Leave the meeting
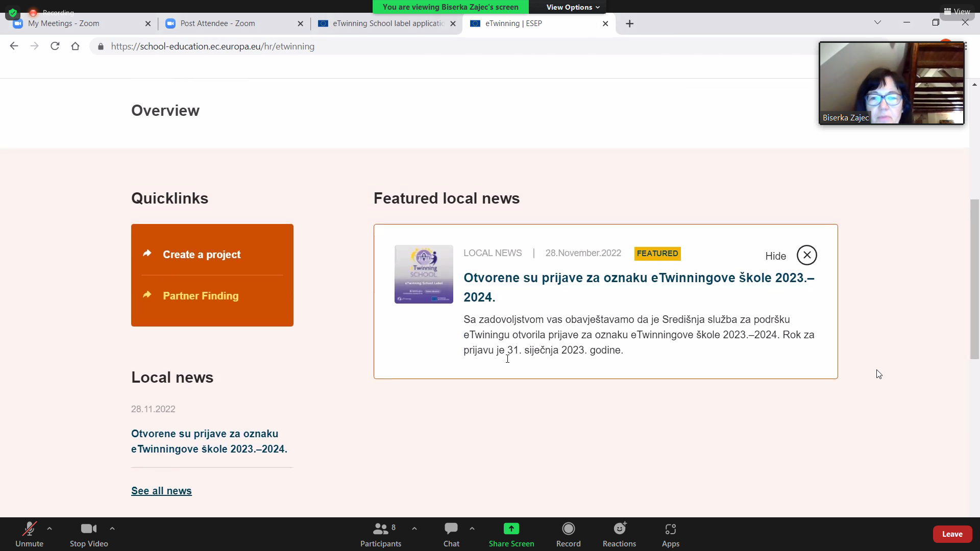This screenshot has height=551, width=980. (952, 534)
